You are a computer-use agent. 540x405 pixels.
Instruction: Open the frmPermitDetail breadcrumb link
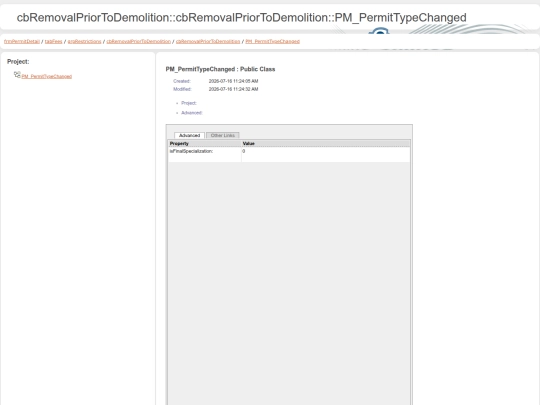click(x=22, y=41)
